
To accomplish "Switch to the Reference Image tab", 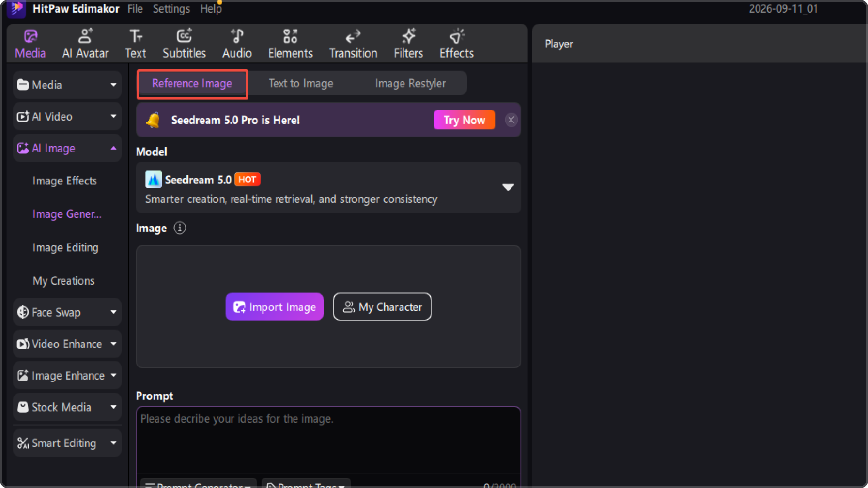I will click(192, 83).
